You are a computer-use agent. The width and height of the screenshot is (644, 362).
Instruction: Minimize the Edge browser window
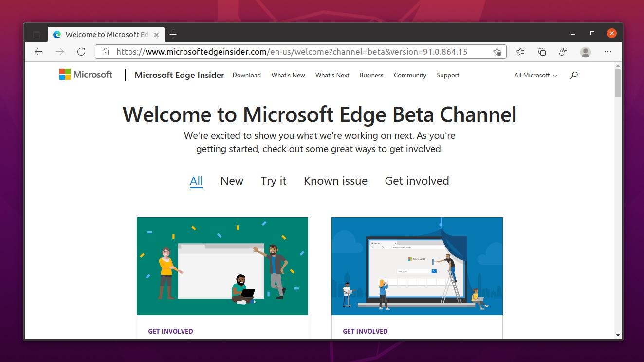tap(572, 34)
